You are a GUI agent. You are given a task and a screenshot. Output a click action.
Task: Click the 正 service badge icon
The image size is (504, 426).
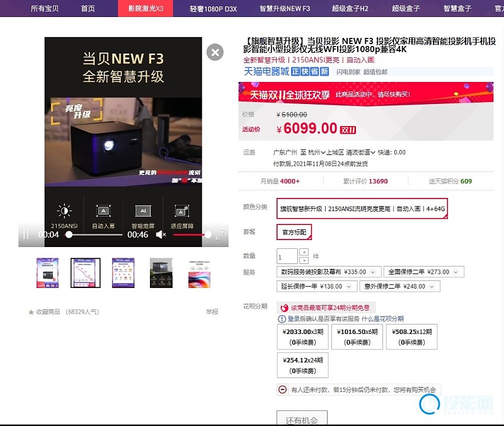(x=295, y=71)
